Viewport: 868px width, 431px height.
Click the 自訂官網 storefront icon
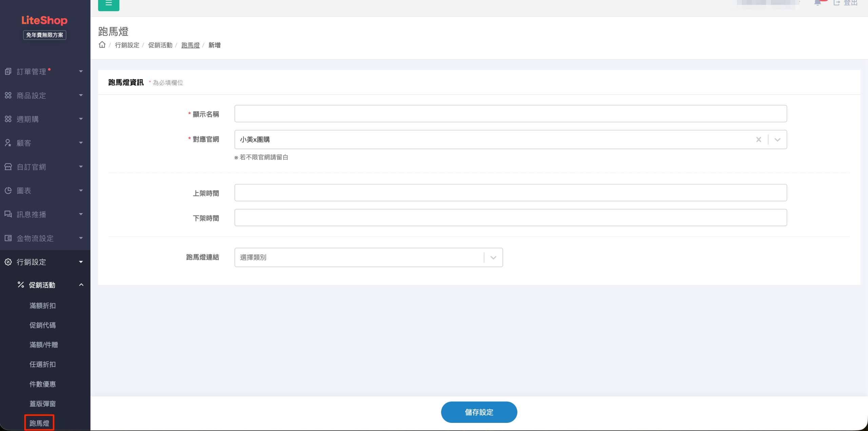point(8,167)
